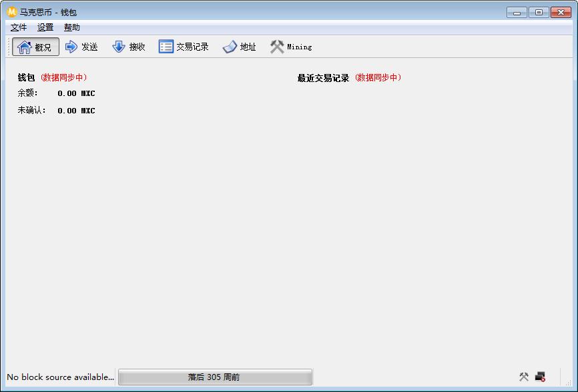Click the 钱包 heading

[26, 77]
